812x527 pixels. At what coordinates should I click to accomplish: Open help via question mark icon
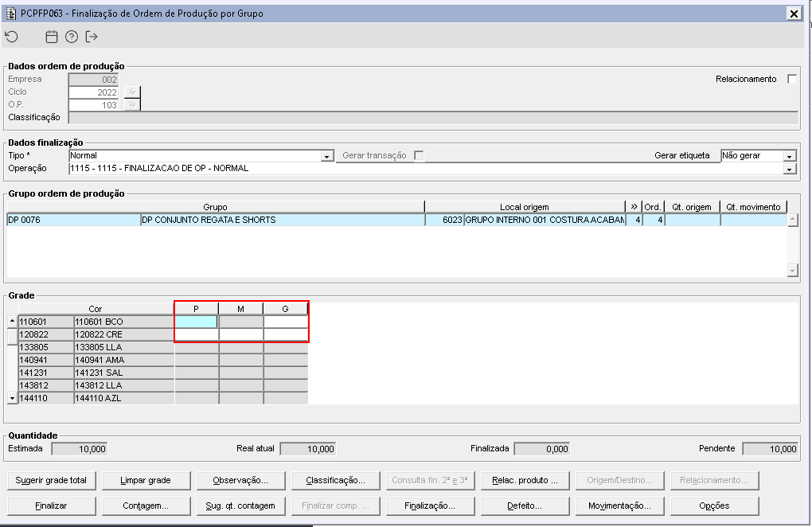click(x=72, y=37)
